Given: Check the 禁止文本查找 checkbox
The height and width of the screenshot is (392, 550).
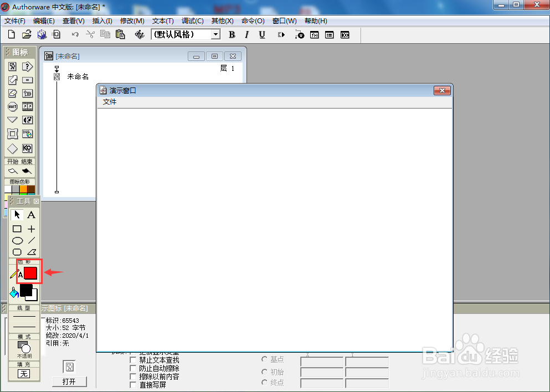Looking at the screenshot, I should tap(133, 360).
